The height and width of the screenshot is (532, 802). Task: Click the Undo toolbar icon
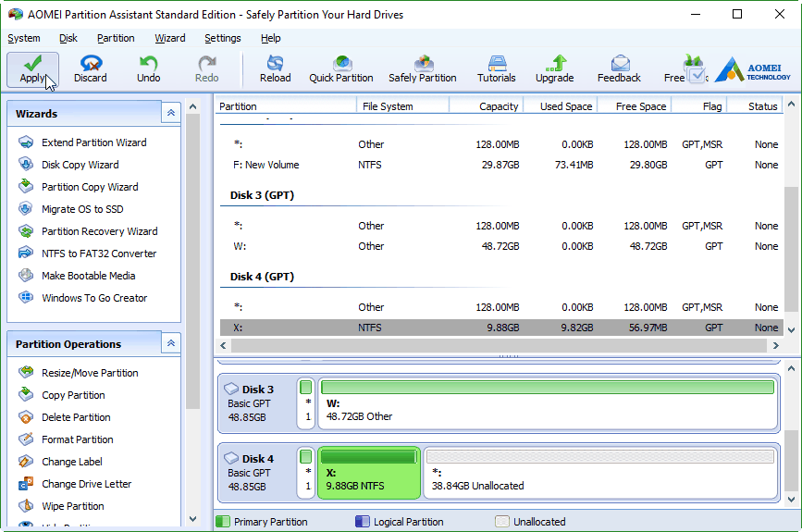click(x=148, y=69)
